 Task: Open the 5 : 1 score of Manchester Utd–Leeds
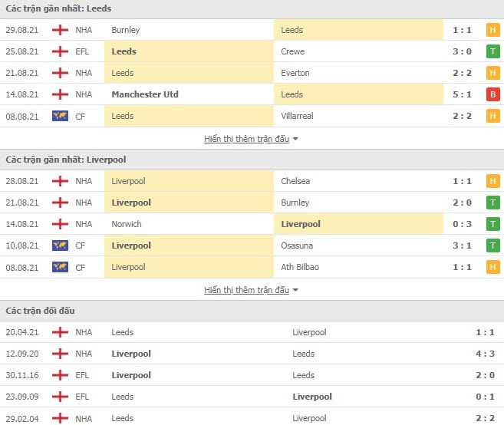click(x=462, y=94)
